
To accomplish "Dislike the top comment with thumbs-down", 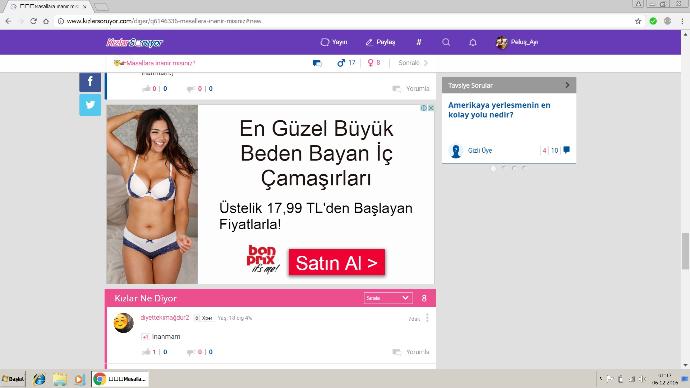I will pos(191,89).
